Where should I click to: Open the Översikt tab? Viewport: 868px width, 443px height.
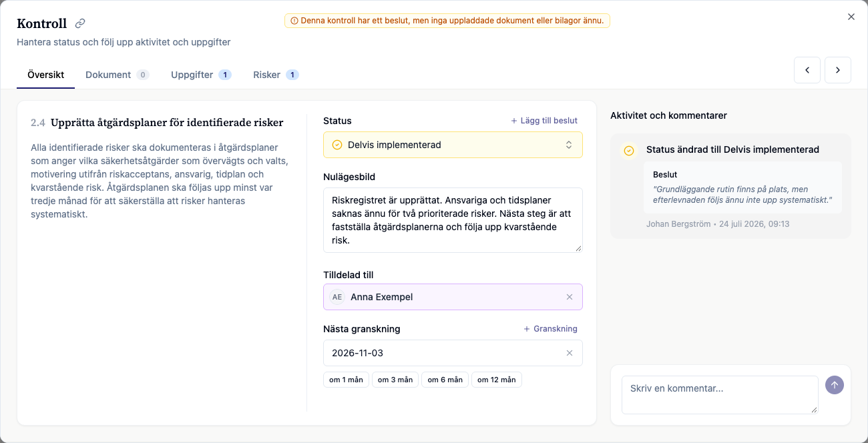46,75
